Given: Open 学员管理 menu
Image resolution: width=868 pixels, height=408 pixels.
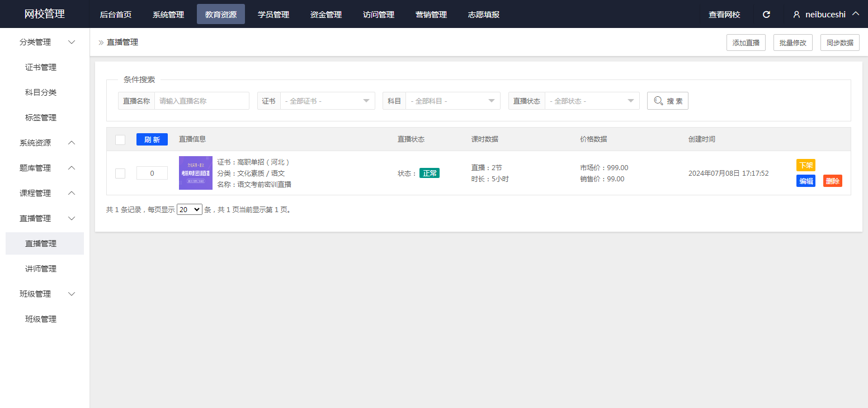Looking at the screenshot, I should point(273,15).
